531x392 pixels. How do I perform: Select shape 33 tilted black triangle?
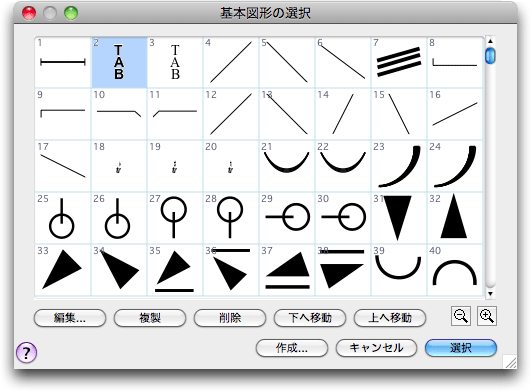[x=63, y=270]
